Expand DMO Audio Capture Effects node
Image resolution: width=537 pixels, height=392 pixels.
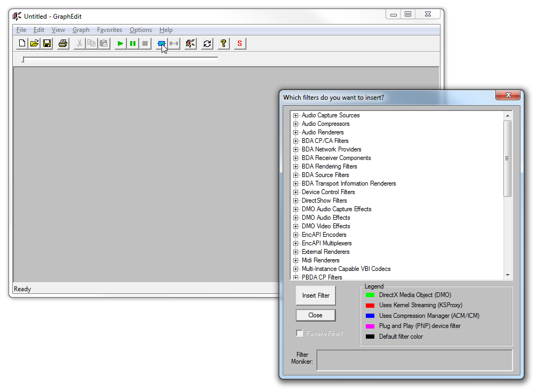[x=295, y=210]
